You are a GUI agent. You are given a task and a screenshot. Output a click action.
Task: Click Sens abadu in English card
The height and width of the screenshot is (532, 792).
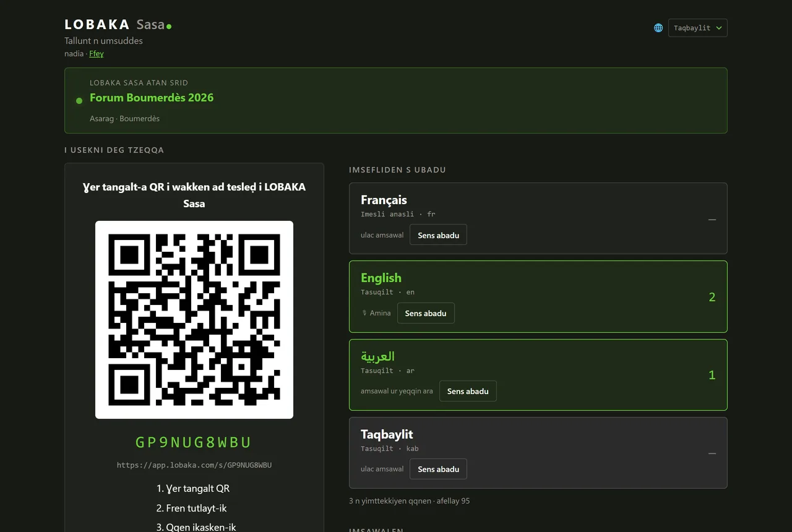[x=426, y=313]
